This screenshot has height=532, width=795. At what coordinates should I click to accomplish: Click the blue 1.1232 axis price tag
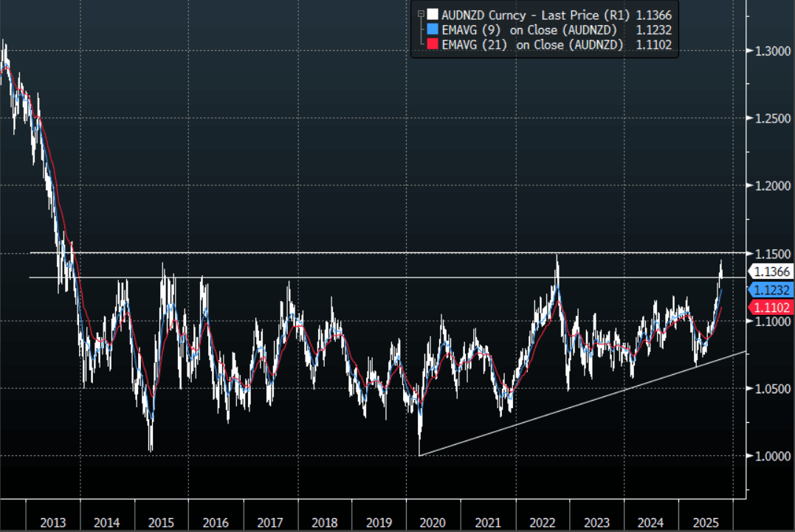pyautogui.click(x=771, y=290)
